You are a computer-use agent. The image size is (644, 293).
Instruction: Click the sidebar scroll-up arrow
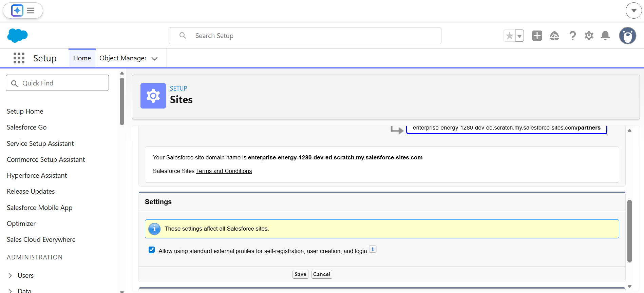pos(122,73)
